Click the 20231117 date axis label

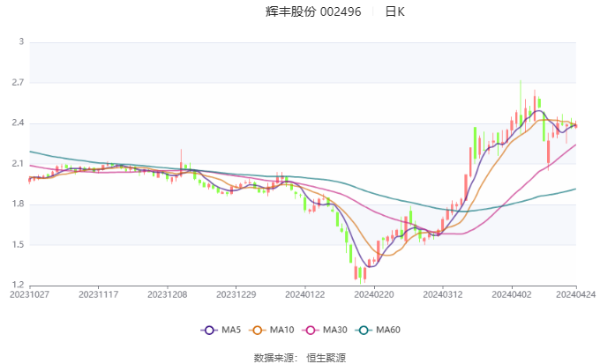98,294
